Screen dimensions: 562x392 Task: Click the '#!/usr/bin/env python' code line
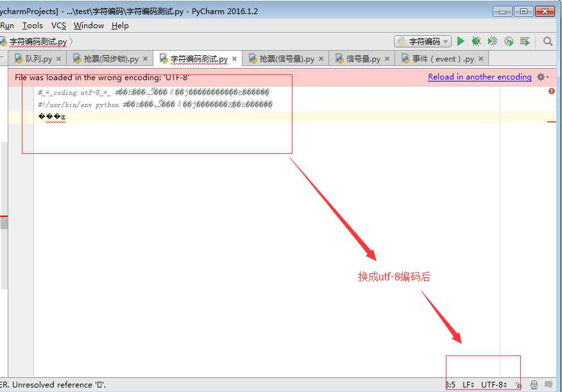pyautogui.click(x=155, y=105)
